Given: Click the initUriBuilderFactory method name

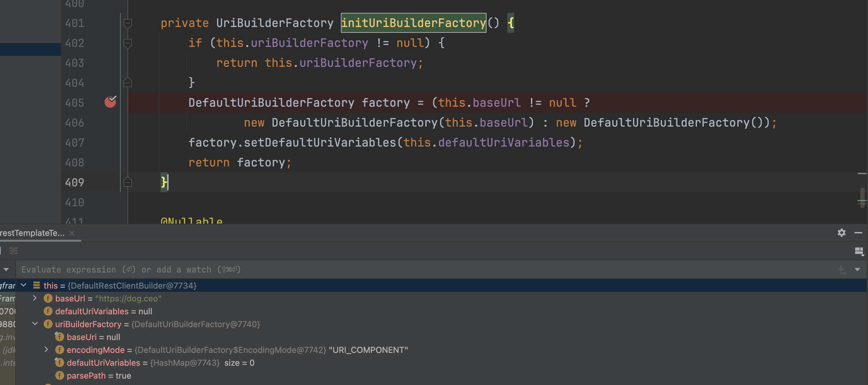Looking at the screenshot, I should point(413,23).
